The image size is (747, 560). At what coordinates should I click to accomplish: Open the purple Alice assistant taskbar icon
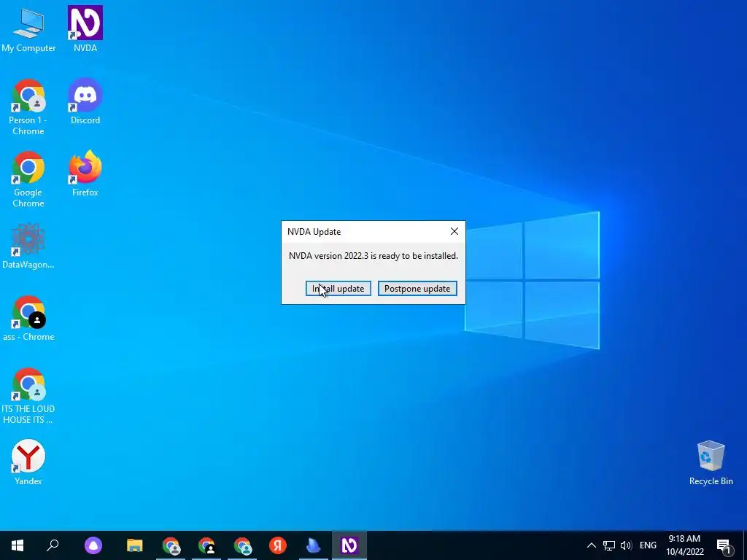93,545
